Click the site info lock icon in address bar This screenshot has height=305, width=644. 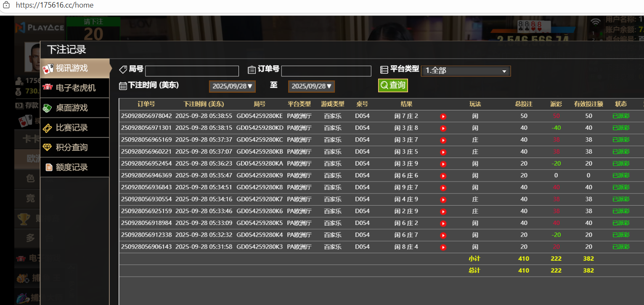pyautogui.click(x=7, y=5)
